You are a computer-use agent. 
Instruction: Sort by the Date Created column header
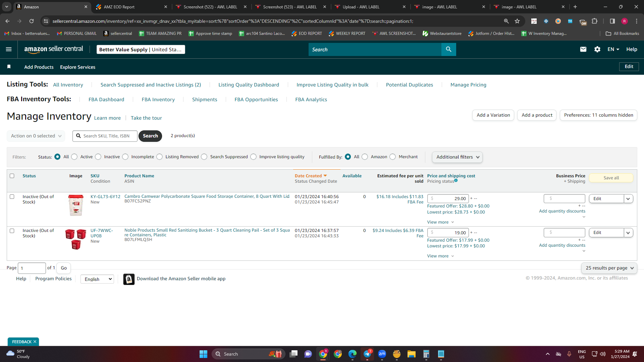point(311,176)
